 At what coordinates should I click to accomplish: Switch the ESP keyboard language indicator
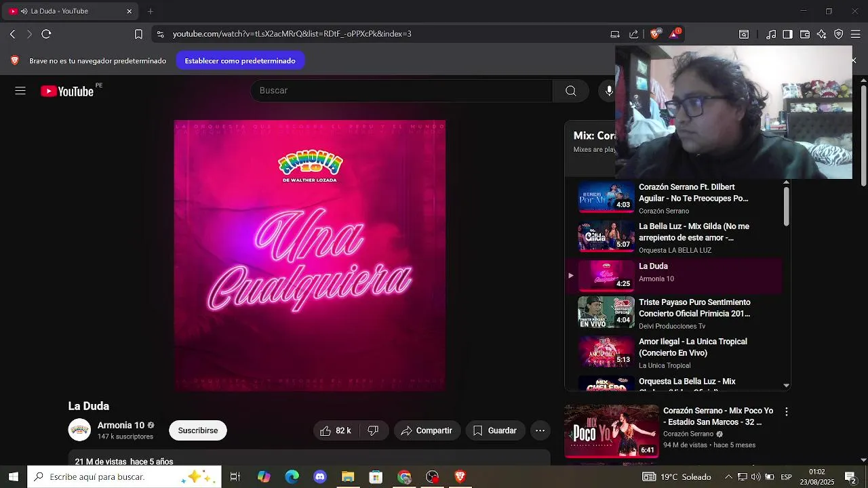787,477
